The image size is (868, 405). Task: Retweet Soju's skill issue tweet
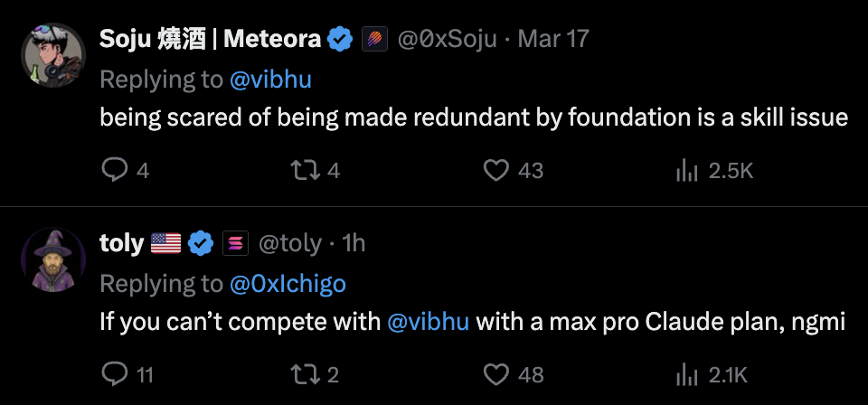click(x=306, y=170)
